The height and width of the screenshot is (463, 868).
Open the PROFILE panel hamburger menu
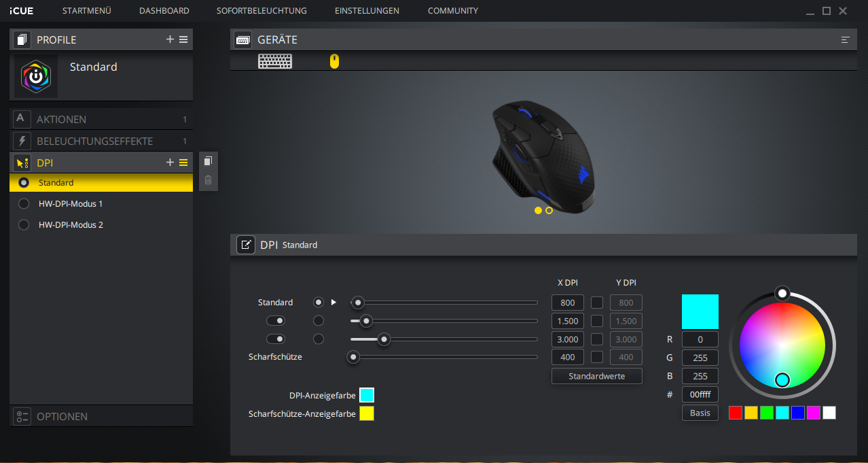coord(183,39)
